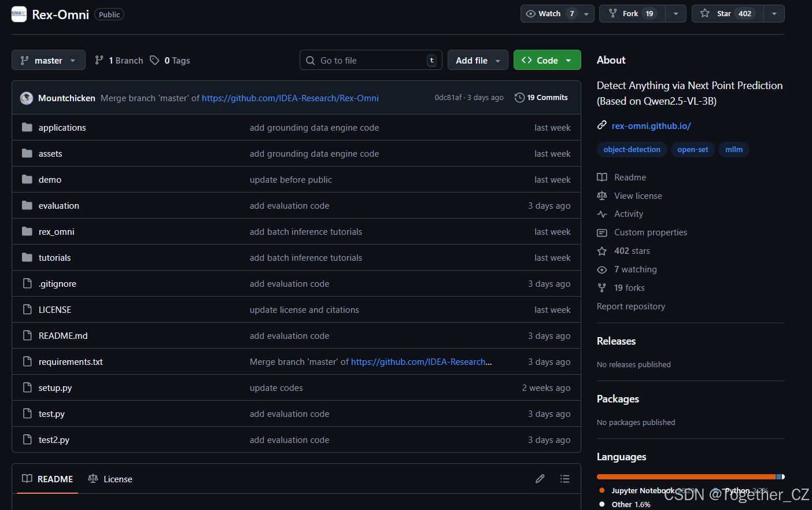This screenshot has width=812, height=510.
Task: Click the commits history clock icon
Action: tap(519, 98)
